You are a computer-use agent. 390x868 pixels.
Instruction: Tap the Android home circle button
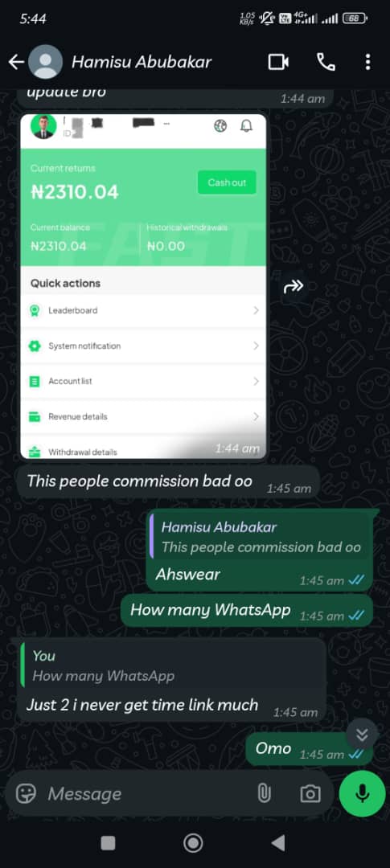pyautogui.click(x=193, y=843)
